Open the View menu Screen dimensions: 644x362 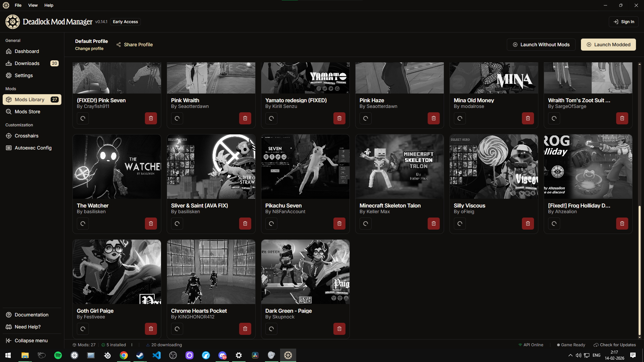tap(33, 5)
